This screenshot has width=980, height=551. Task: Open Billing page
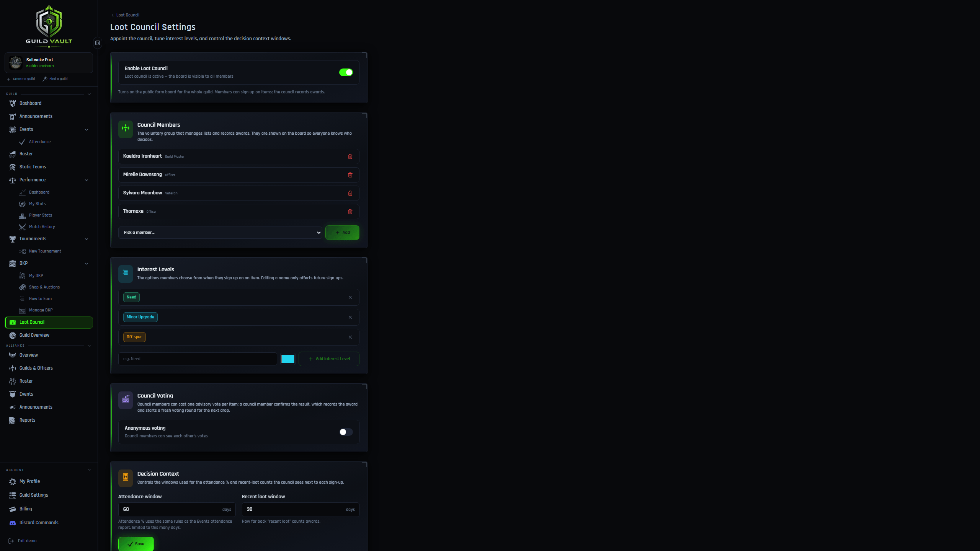[49, 509]
